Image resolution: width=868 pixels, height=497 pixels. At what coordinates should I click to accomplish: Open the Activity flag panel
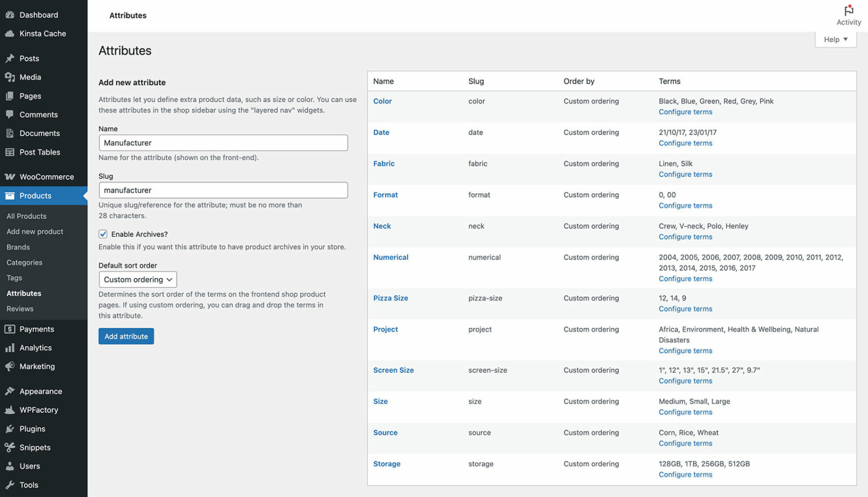pyautogui.click(x=849, y=15)
